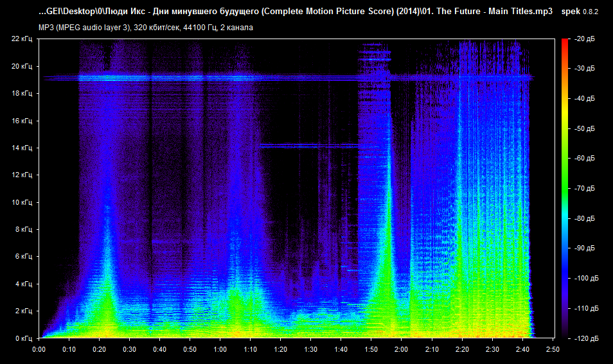Click the 2:20 time marker
The height and width of the screenshot is (364, 613).
click(461, 349)
